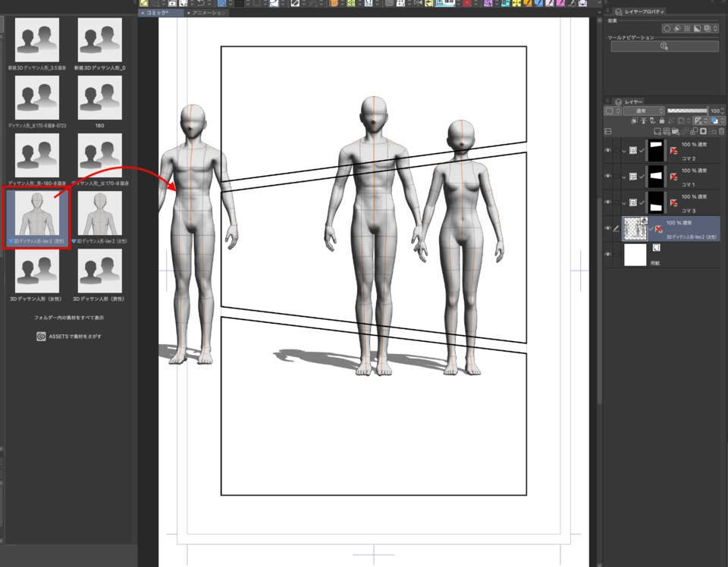Open the Layer panel hamburger menu icon
728x567 pixels.
[607, 101]
